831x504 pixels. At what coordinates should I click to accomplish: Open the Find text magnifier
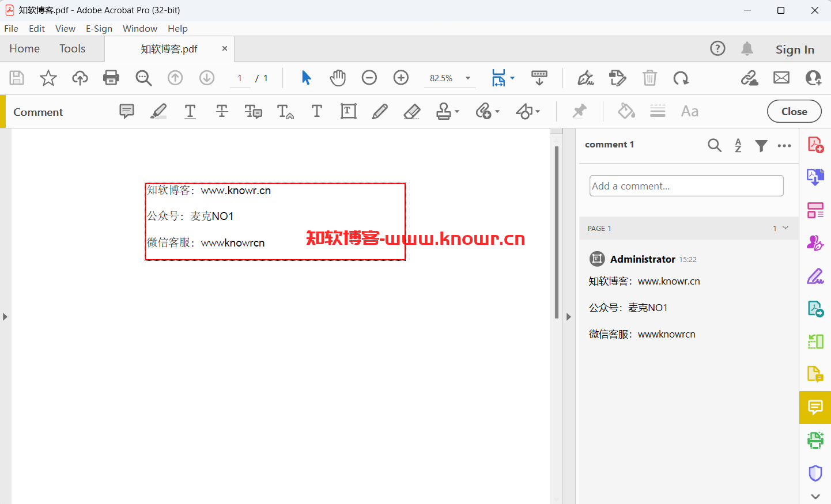pos(143,78)
